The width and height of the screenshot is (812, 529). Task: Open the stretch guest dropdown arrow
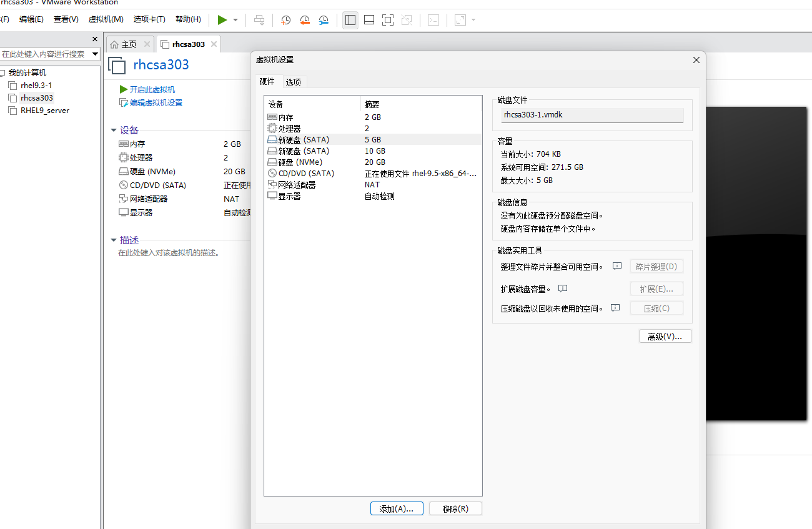tap(473, 20)
